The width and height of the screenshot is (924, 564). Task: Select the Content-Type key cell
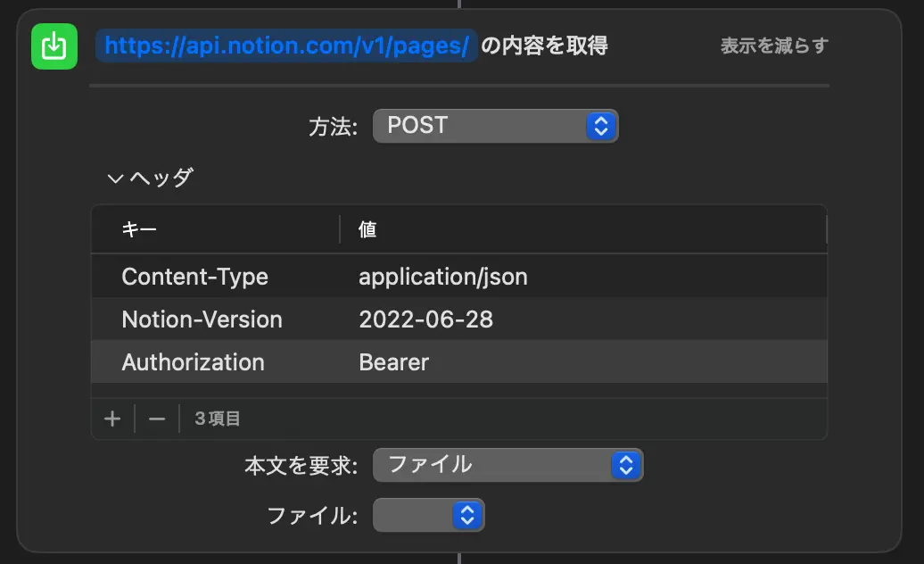point(195,277)
